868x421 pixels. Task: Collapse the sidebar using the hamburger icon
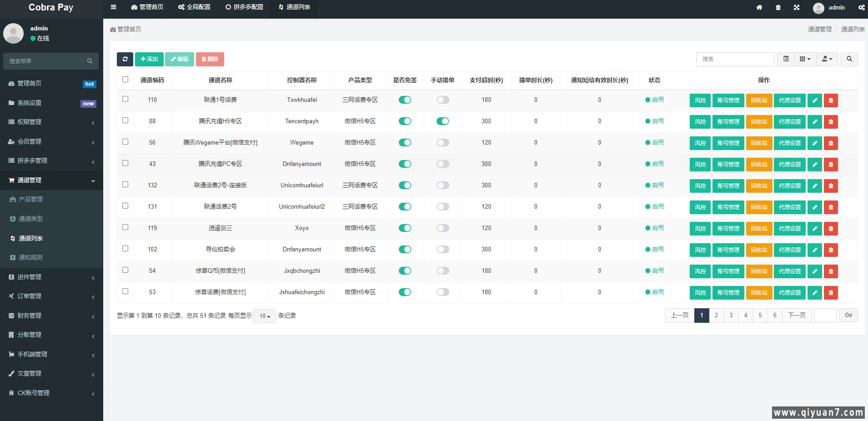point(113,7)
